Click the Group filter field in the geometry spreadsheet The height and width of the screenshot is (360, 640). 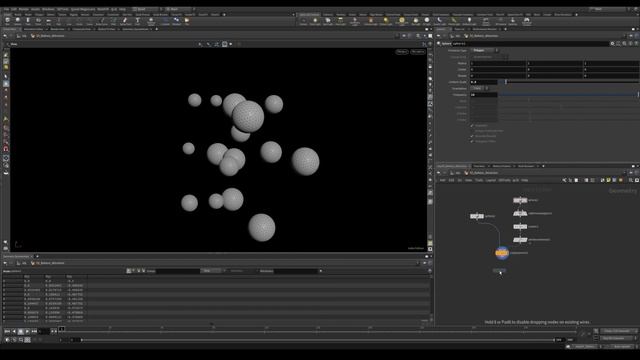(178, 271)
